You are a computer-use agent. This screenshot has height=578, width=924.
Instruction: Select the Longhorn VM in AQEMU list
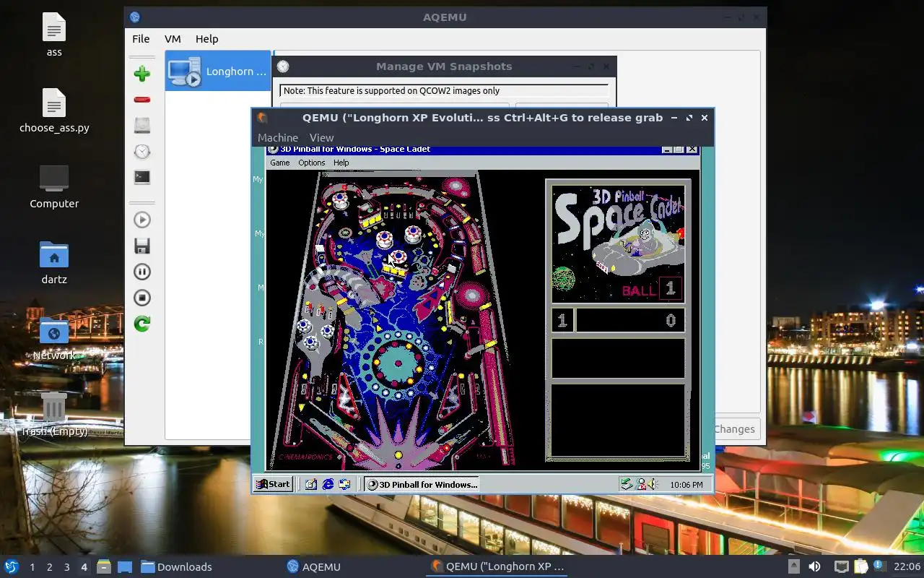click(x=218, y=71)
